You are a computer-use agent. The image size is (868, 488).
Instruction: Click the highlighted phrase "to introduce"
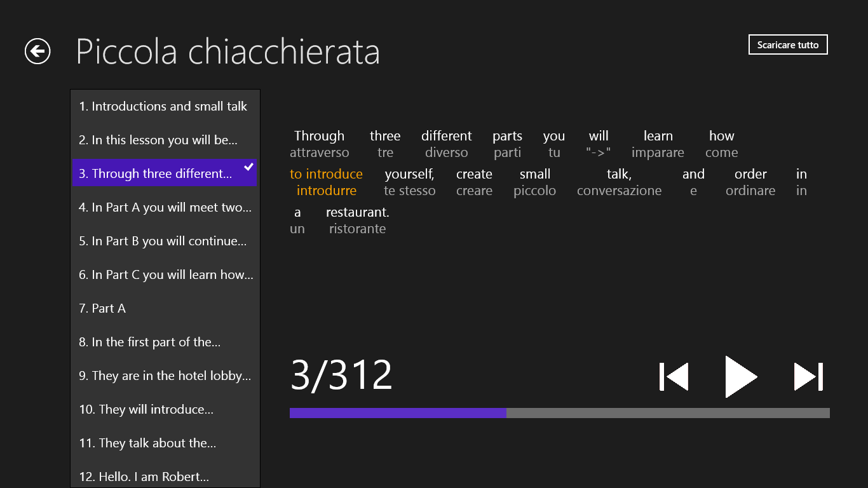[326, 174]
